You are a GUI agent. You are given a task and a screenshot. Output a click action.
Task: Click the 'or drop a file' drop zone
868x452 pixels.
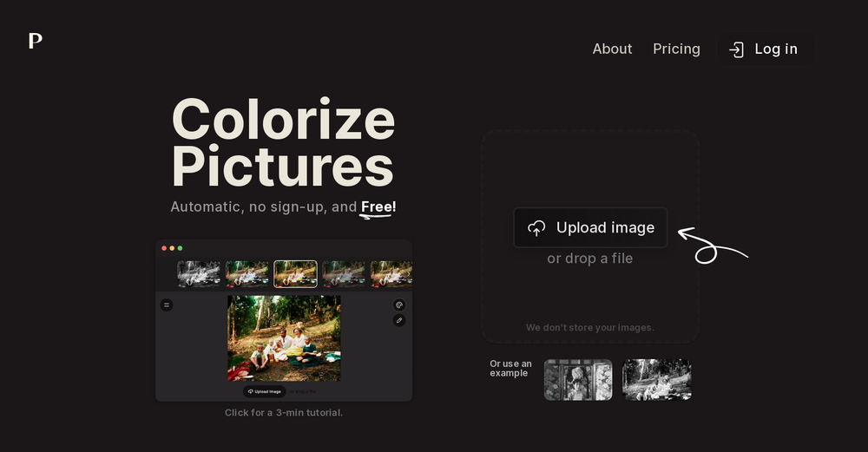click(589, 259)
